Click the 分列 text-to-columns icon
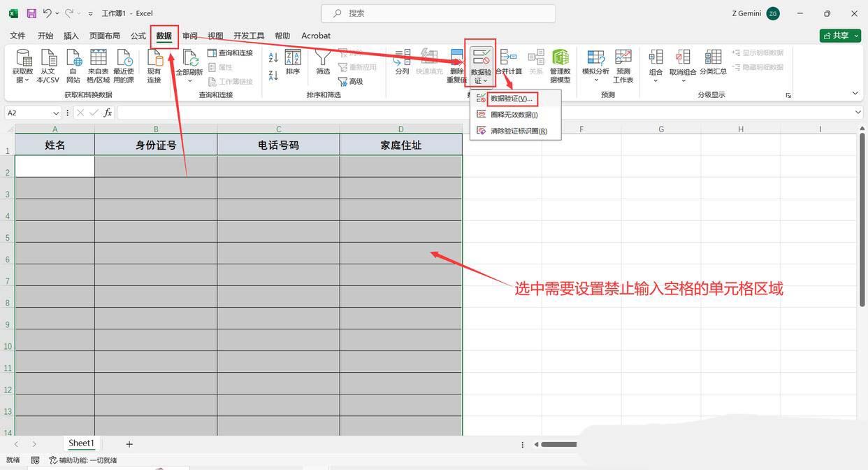The height and width of the screenshot is (470, 868). click(x=402, y=59)
